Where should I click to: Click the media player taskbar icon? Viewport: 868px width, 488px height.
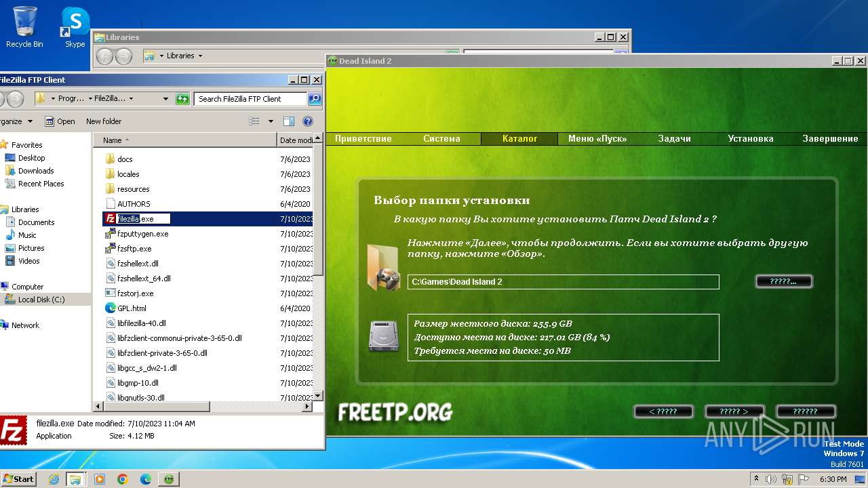click(x=100, y=479)
